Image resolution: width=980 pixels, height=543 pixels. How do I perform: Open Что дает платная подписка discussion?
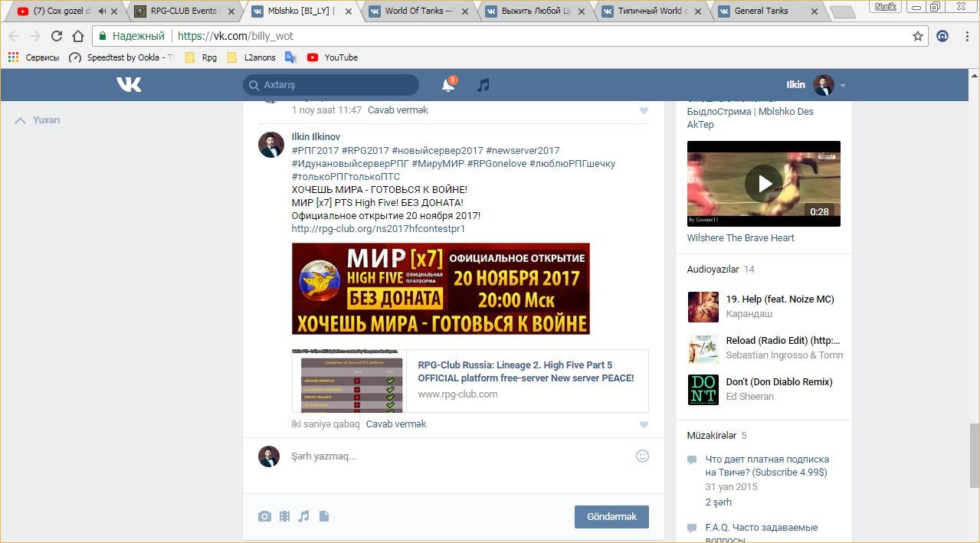[767, 466]
